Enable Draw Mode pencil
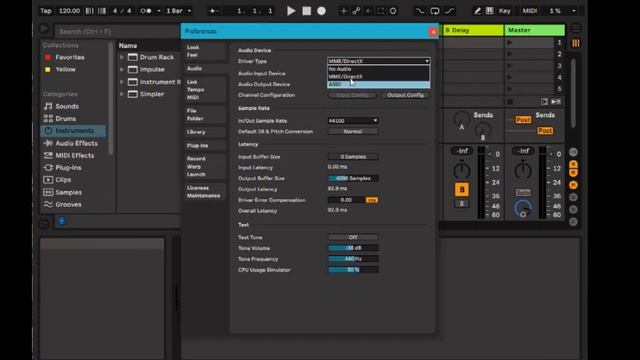 coord(477,11)
